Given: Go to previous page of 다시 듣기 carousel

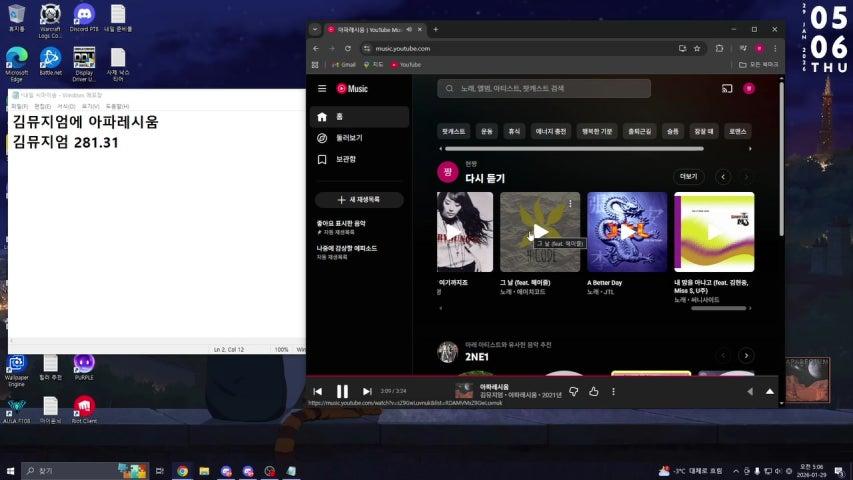Looking at the screenshot, I should [x=723, y=176].
